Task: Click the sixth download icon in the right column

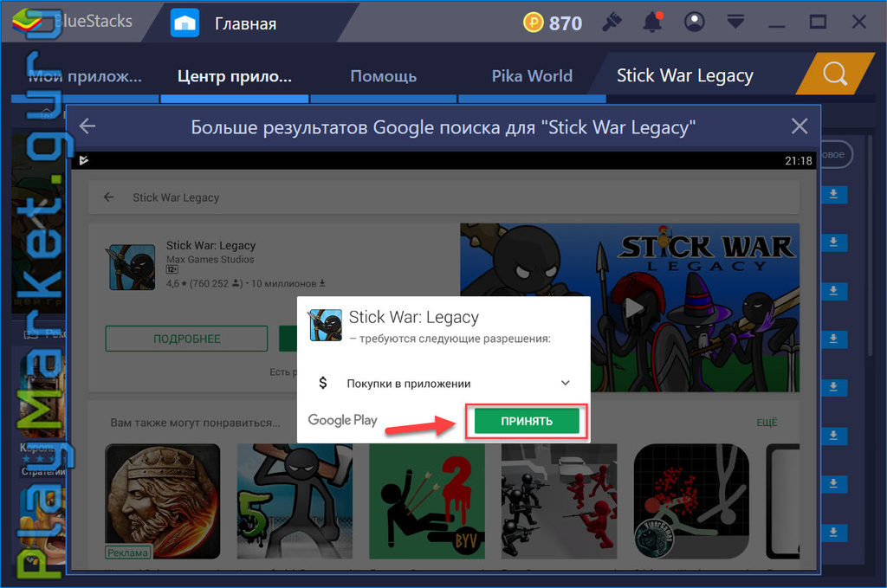Action: pyautogui.click(x=833, y=436)
